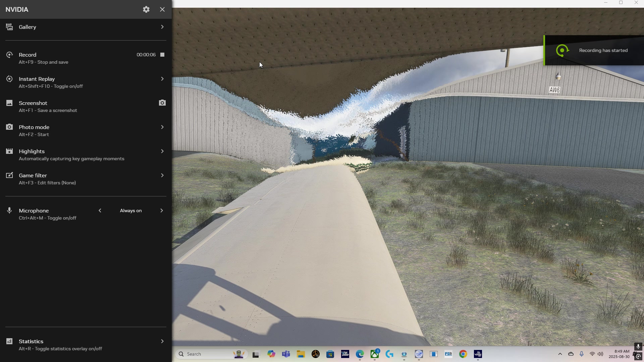Click the Statistics chart icon
Screen dimensions: 644x362
(9, 341)
